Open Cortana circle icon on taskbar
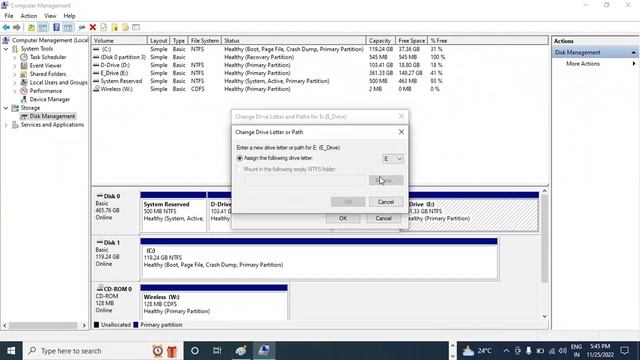 195,351
